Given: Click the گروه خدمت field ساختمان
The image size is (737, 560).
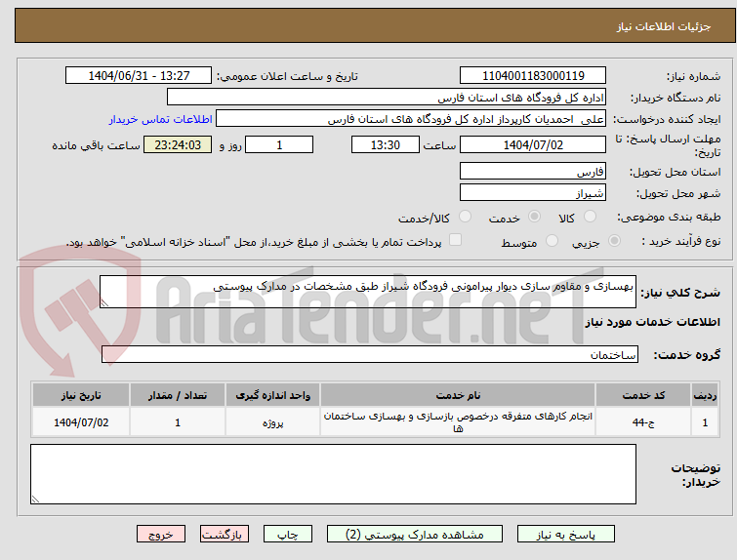Looking at the screenshot, I should pos(370,355).
